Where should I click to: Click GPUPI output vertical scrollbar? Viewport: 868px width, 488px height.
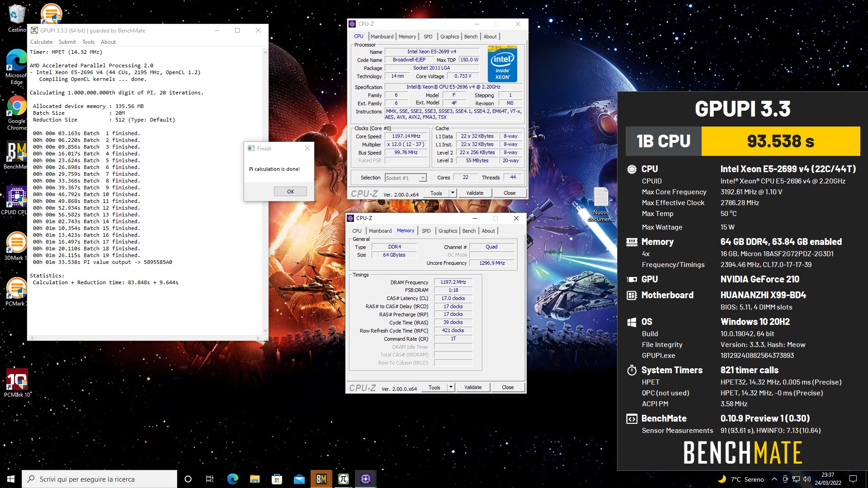click(265, 192)
